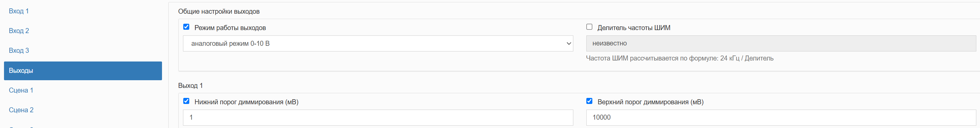Click the Нижний порог диммирования (мВ) label
The height and width of the screenshot is (128, 980).
tap(246, 102)
